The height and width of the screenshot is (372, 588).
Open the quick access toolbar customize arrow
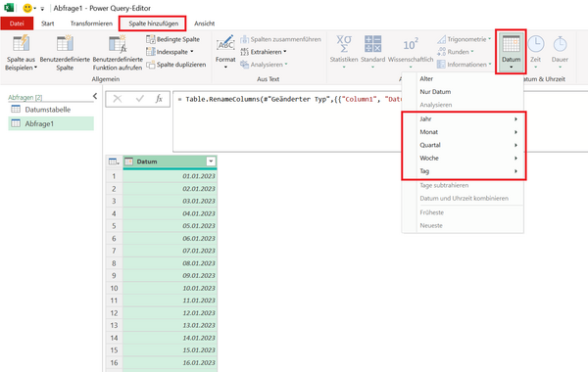coord(42,8)
